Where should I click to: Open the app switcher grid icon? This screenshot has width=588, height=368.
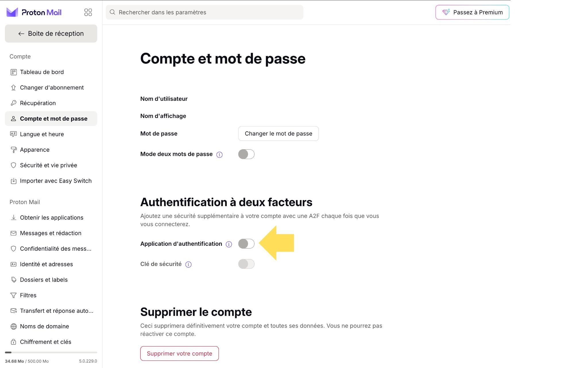coord(88,12)
